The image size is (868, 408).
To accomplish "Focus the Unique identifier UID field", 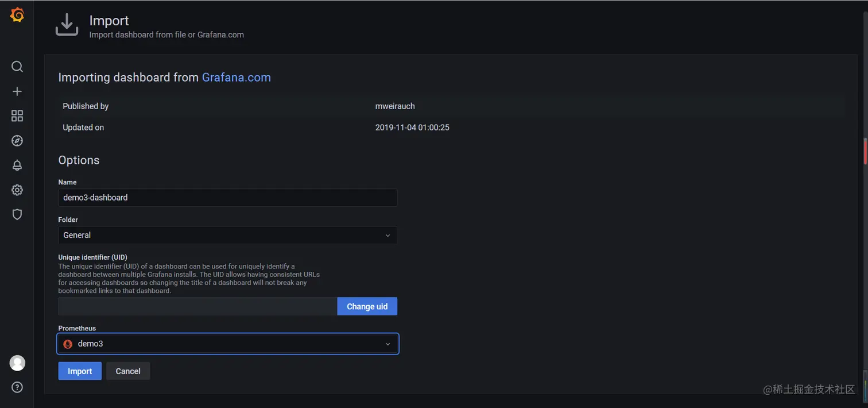I will point(197,306).
